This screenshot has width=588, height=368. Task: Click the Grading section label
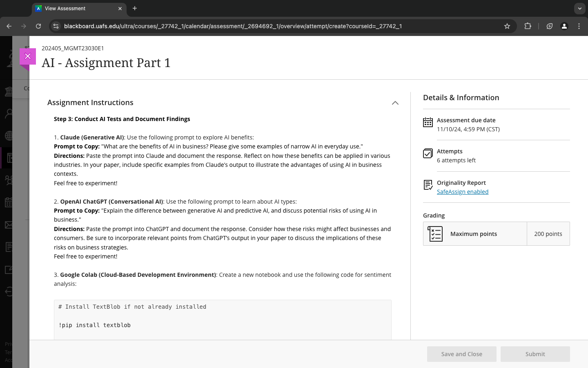click(x=434, y=215)
